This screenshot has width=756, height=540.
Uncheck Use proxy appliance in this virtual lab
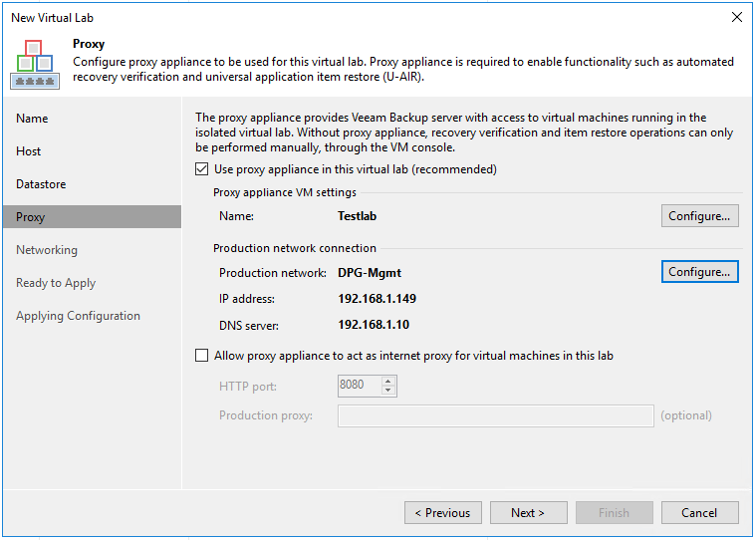[x=203, y=169]
